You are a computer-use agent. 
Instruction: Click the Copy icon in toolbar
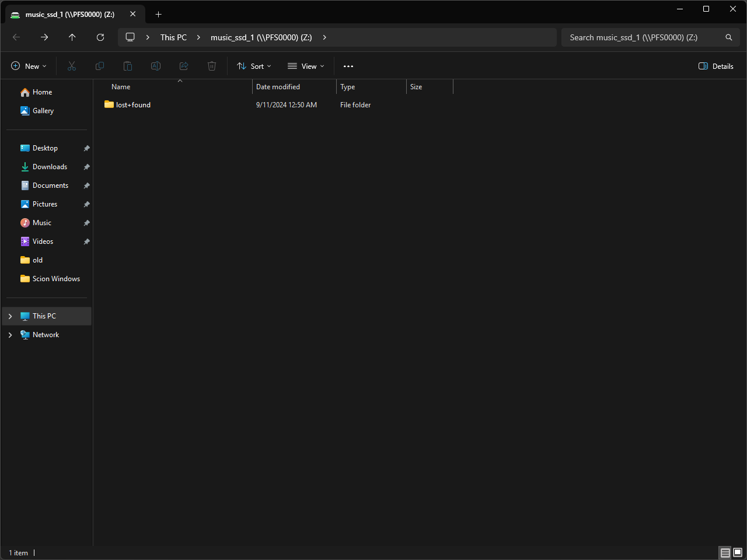pyautogui.click(x=100, y=66)
